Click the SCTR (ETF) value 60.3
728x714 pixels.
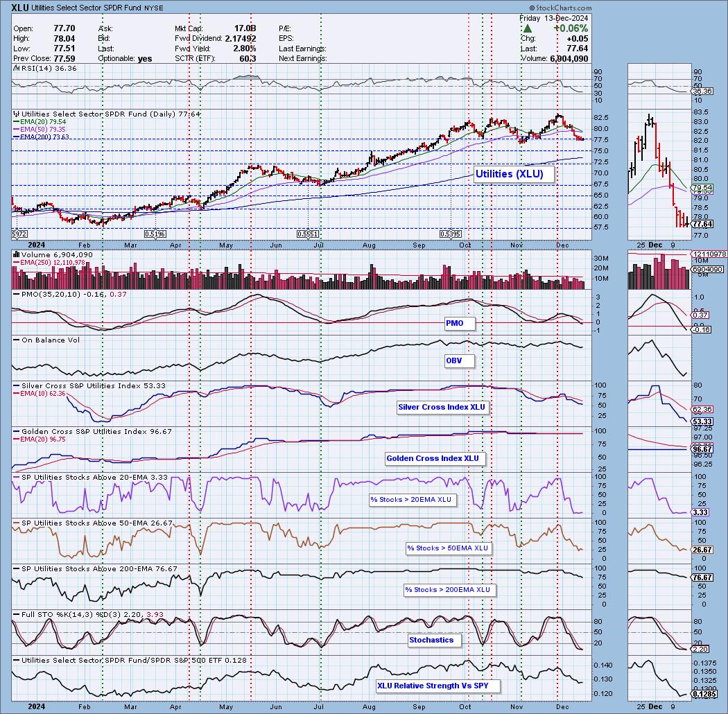248,58
